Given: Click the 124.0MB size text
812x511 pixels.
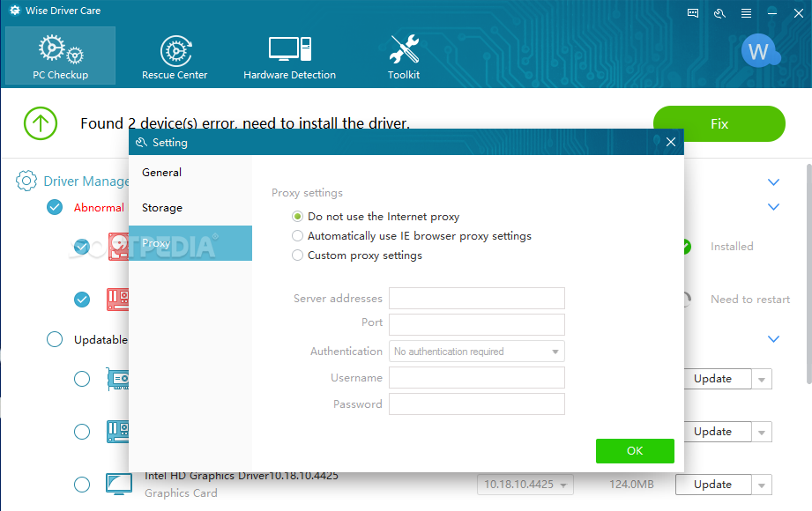Looking at the screenshot, I should [x=631, y=485].
